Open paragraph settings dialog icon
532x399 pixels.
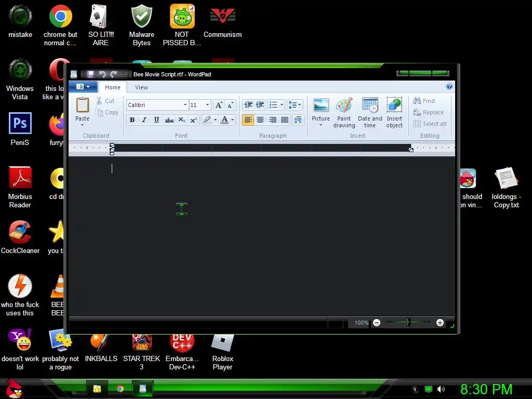[x=298, y=120]
